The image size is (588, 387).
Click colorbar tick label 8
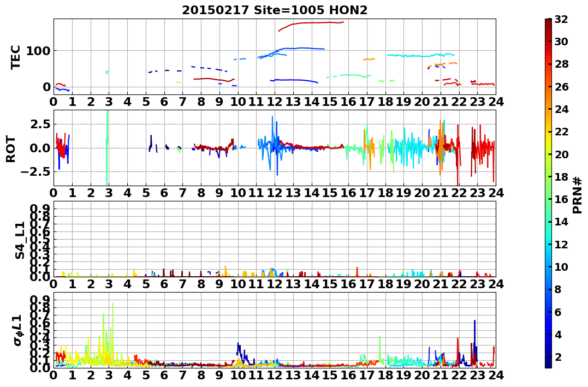(x=558, y=289)
